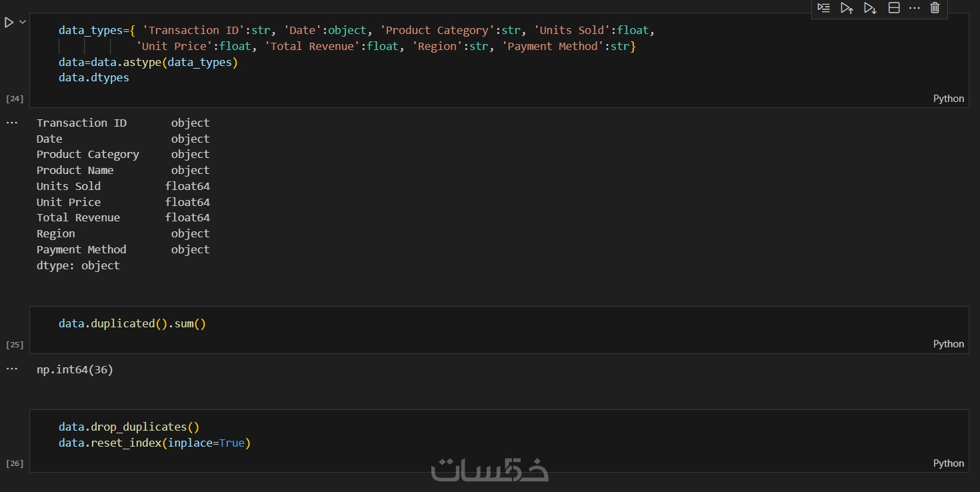Click the 'Units Sold' output row

[123, 187]
